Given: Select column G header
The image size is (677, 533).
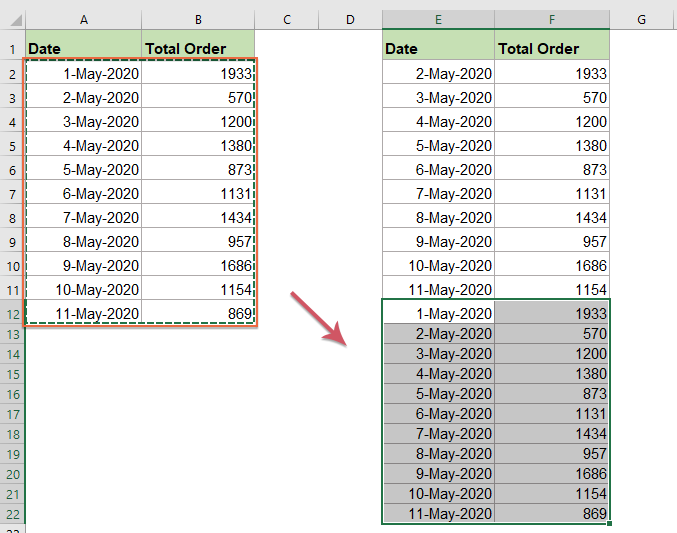Looking at the screenshot, I should [x=641, y=19].
